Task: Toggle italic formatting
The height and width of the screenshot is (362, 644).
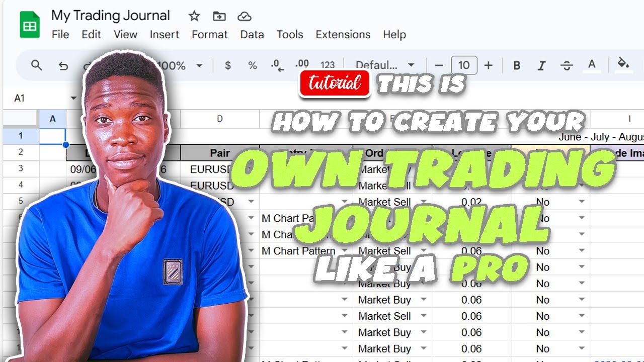Action: pyautogui.click(x=542, y=65)
